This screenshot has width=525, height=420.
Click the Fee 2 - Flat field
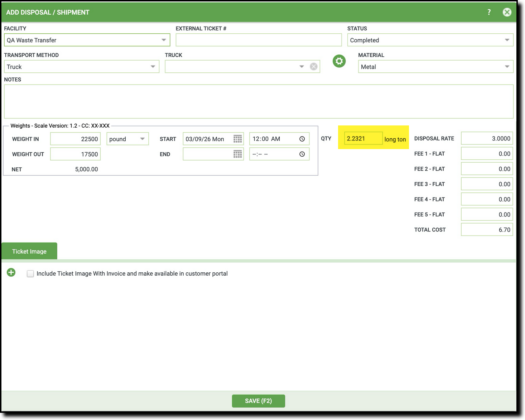tap(487, 169)
